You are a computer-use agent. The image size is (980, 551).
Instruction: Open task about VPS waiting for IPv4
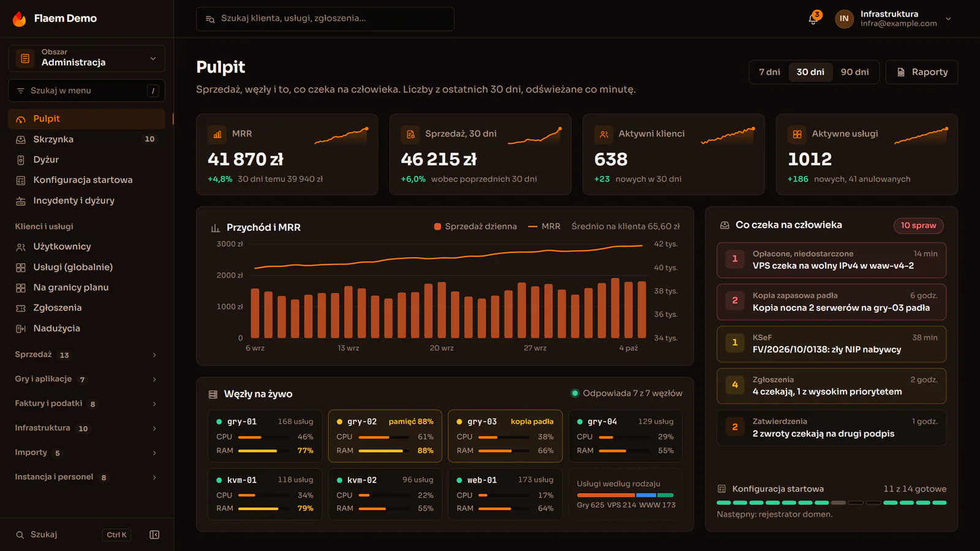point(831,260)
